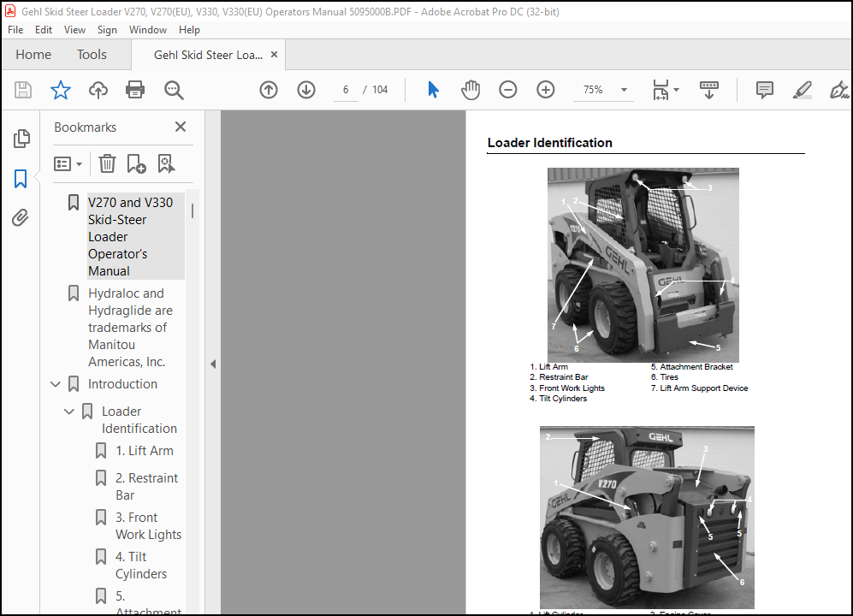Go to next page arrow
The height and width of the screenshot is (616, 853).
tap(306, 90)
